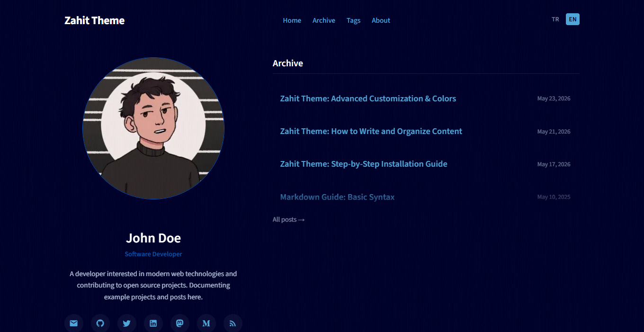This screenshot has width=644, height=332.
Task: Open the Archive nav link
Action: (x=324, y=20)
